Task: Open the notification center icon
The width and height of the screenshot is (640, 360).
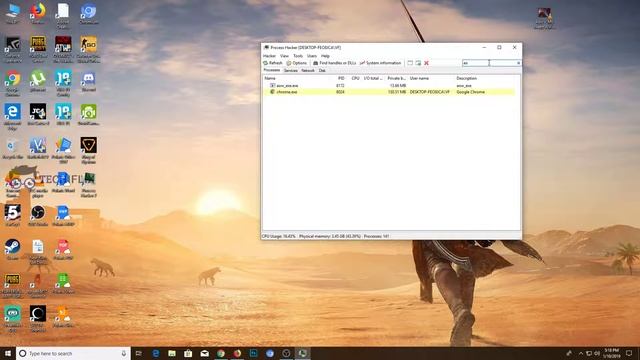Action: [x=629, y=353]
